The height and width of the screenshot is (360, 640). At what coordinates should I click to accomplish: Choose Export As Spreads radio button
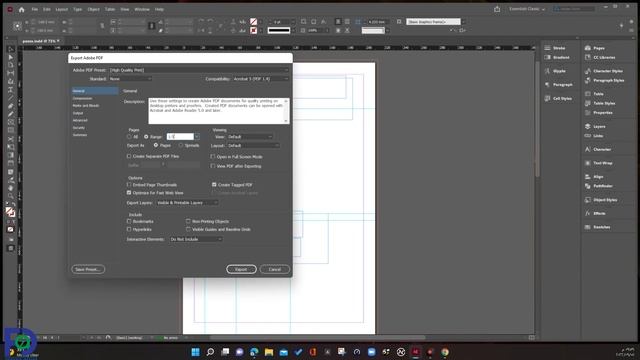point(181,145)
